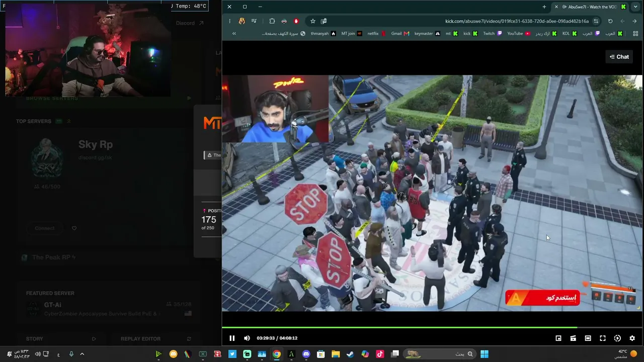Open the keymaster bookmark
This screenshot has height=362, width=644.
(427, 34)
